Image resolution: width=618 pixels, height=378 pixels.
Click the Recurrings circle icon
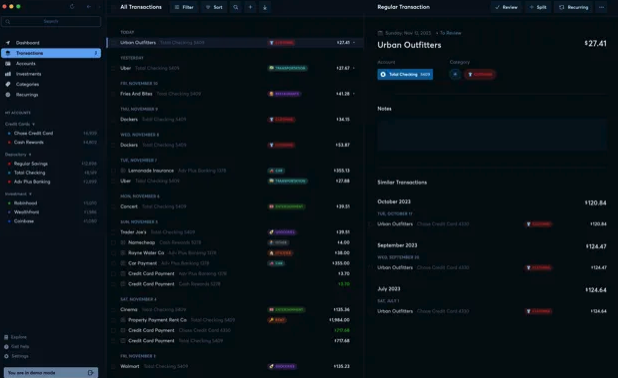(x=8, y=95)
